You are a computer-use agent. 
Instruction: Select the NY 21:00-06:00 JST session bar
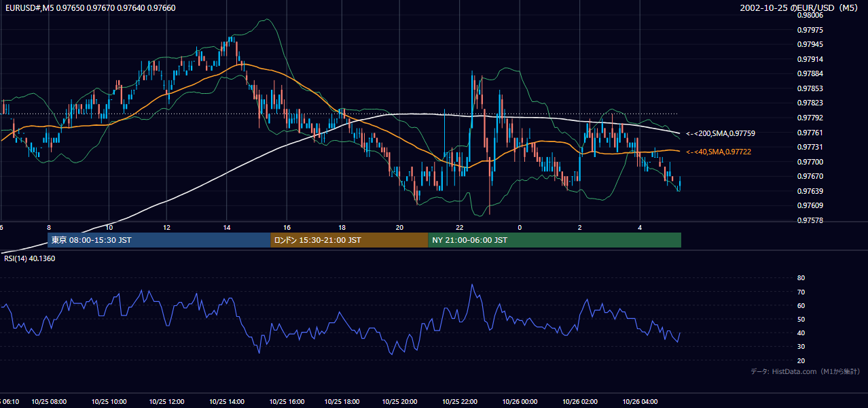555,240
